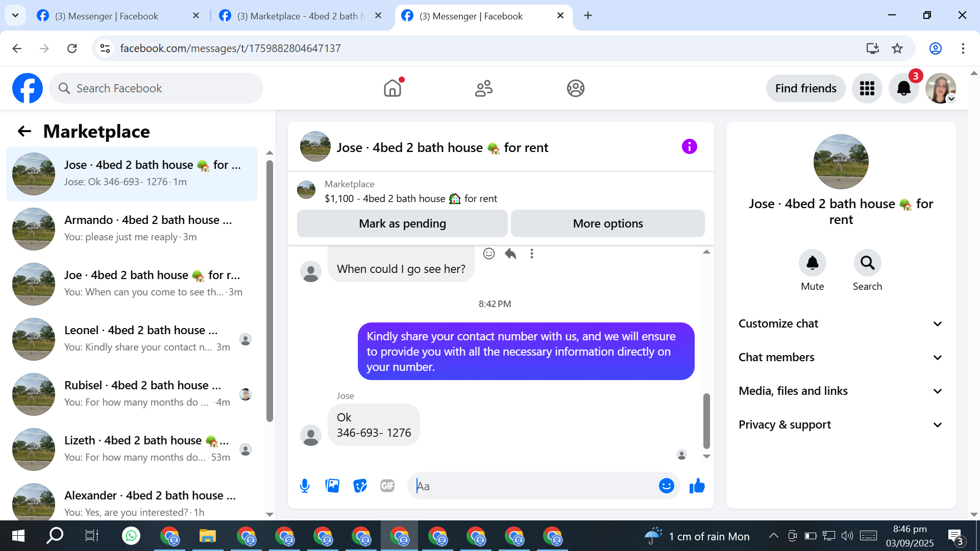Open the emoji picker in message box
Image resolution: width=980 pixels, height=551 pixels.
point(666,486)
